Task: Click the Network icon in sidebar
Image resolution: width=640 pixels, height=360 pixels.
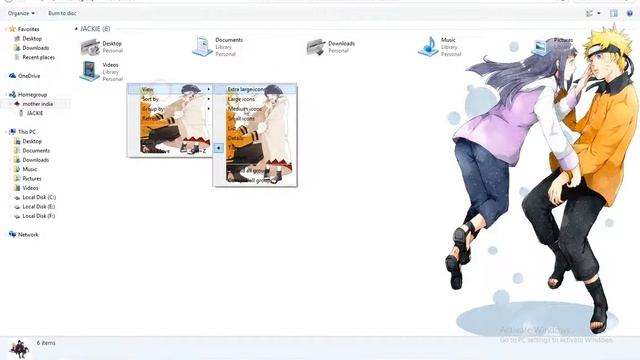Action: [12, 234]
